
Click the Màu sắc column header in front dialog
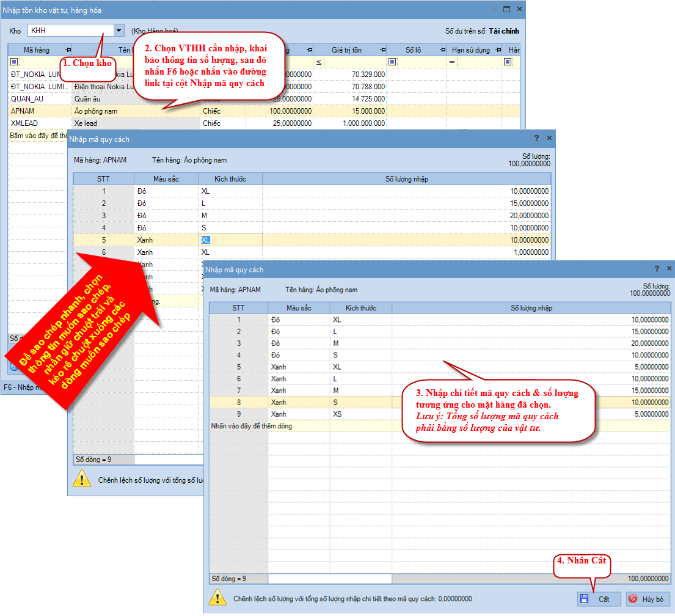click(299, 308)
